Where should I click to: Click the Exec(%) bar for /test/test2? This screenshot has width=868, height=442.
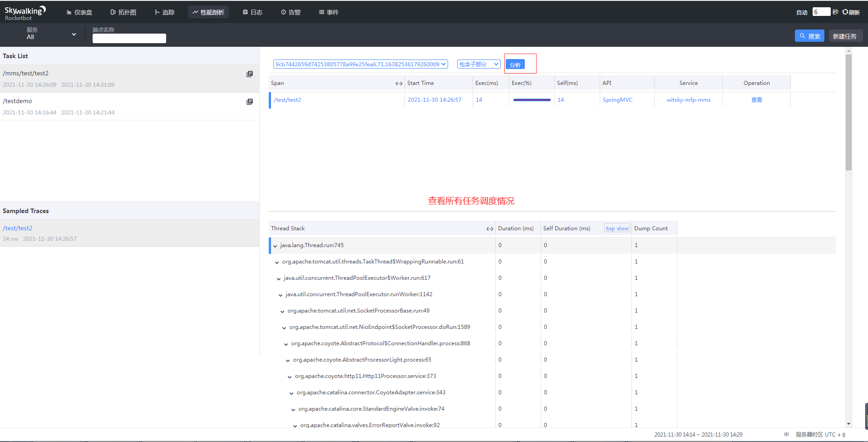(x=531, y=99)
